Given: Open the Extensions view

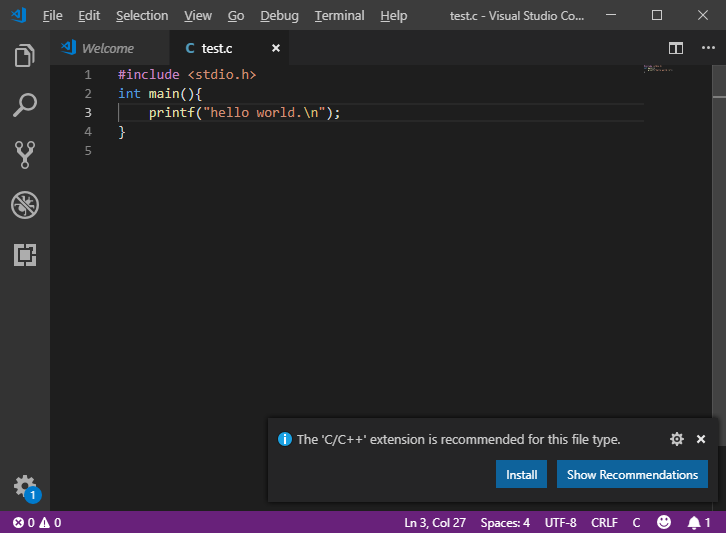Looking at the screenshot, I should 25,255.
